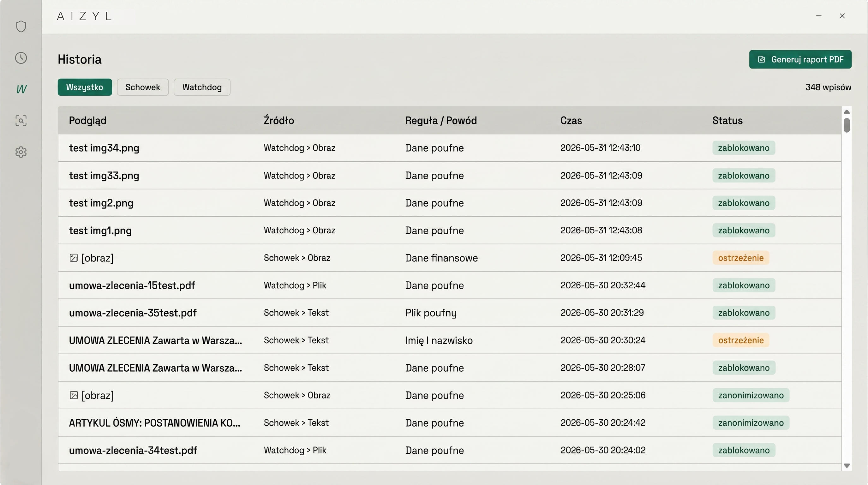Click the 348 wpisów entry count
The height and width of the screenshot is (485, 868).
pos(828,87)
